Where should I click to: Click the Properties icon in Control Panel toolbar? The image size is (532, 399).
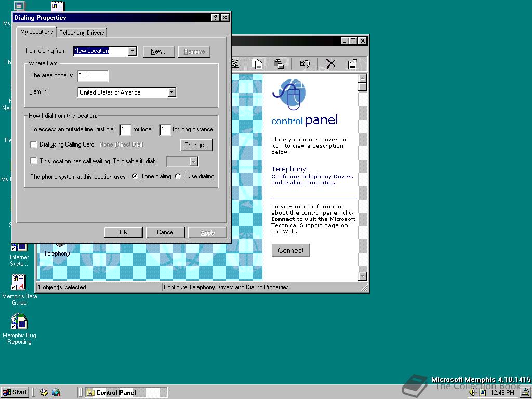(x=352, y=64)
